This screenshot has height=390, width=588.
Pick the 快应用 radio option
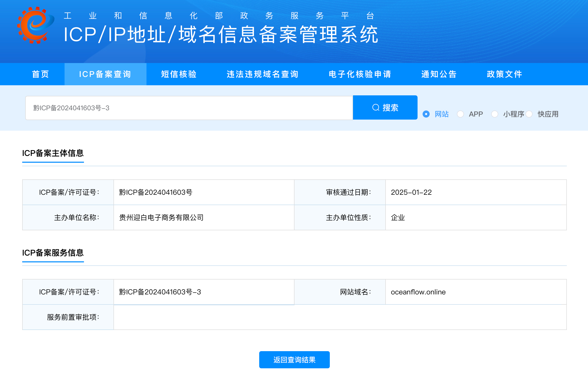[x=529, y=114]
